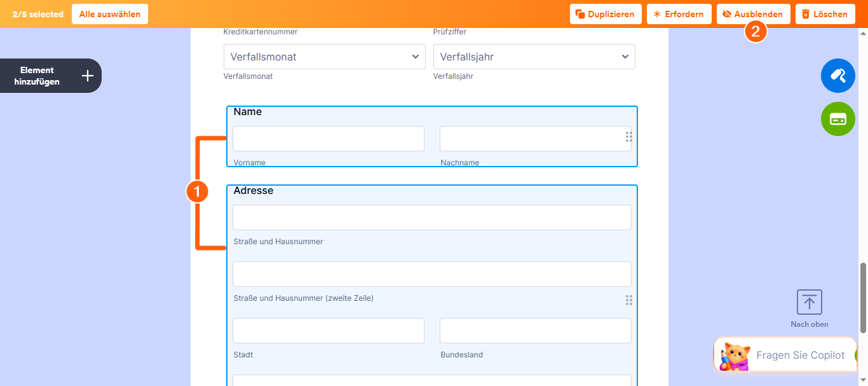Click the trash icon in Löschen button
Screen dimensions: 868x386
pos(806,14)
